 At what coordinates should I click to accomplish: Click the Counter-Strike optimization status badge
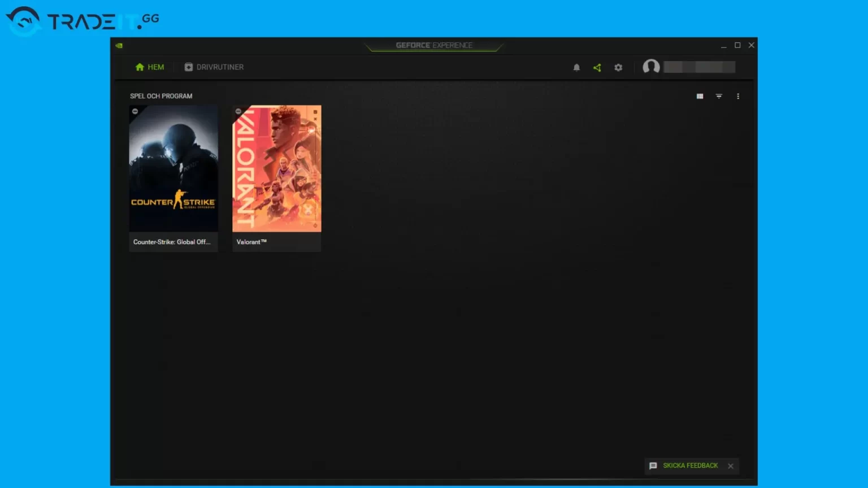(x=135, y=111)
